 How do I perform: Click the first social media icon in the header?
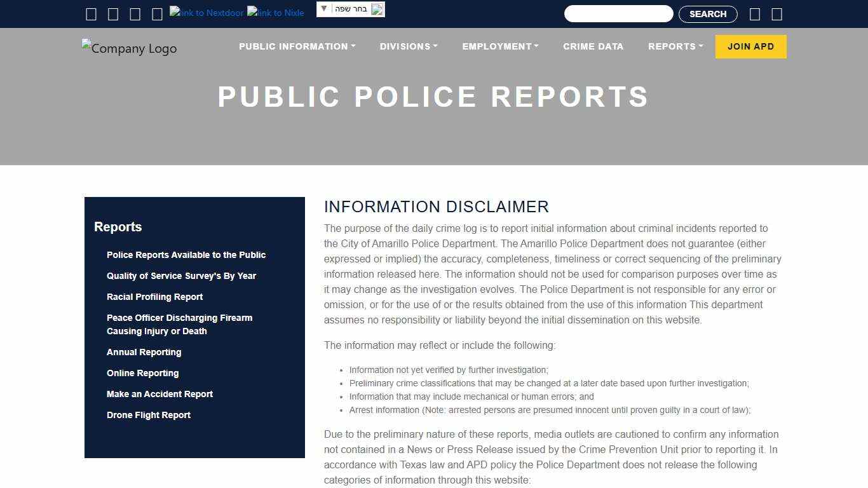[x=91, y=13]
